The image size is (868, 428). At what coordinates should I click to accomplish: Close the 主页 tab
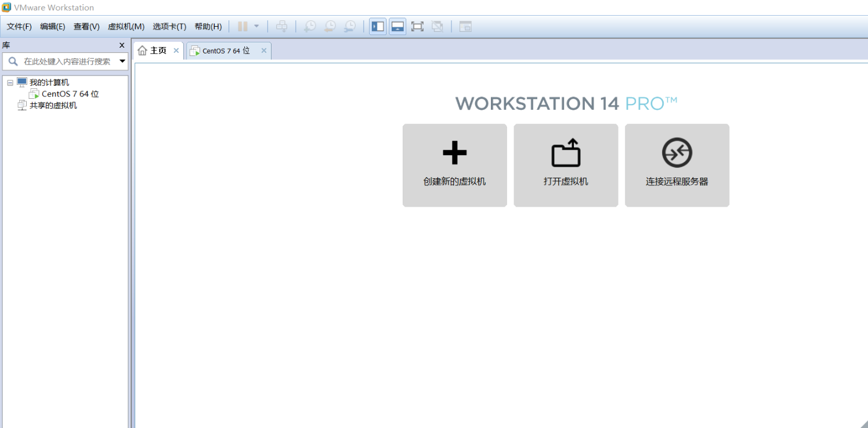[x=176, y=51]
